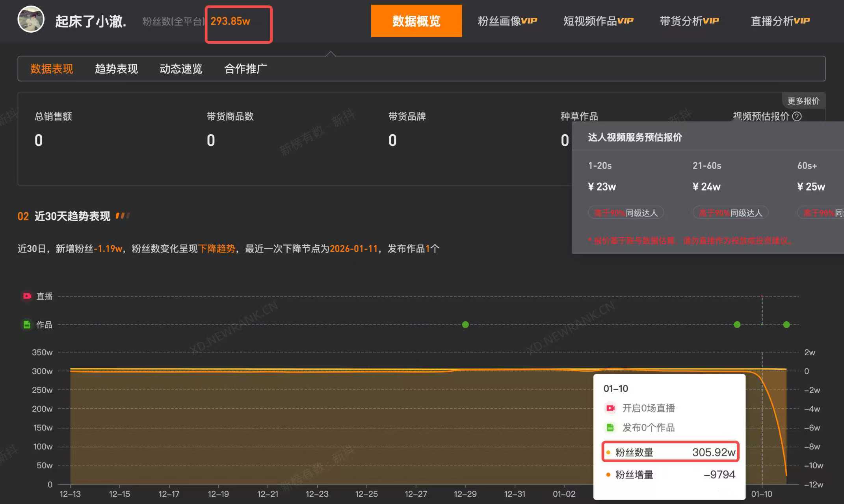Click the red date link 2026-01-11

(353, 248)
